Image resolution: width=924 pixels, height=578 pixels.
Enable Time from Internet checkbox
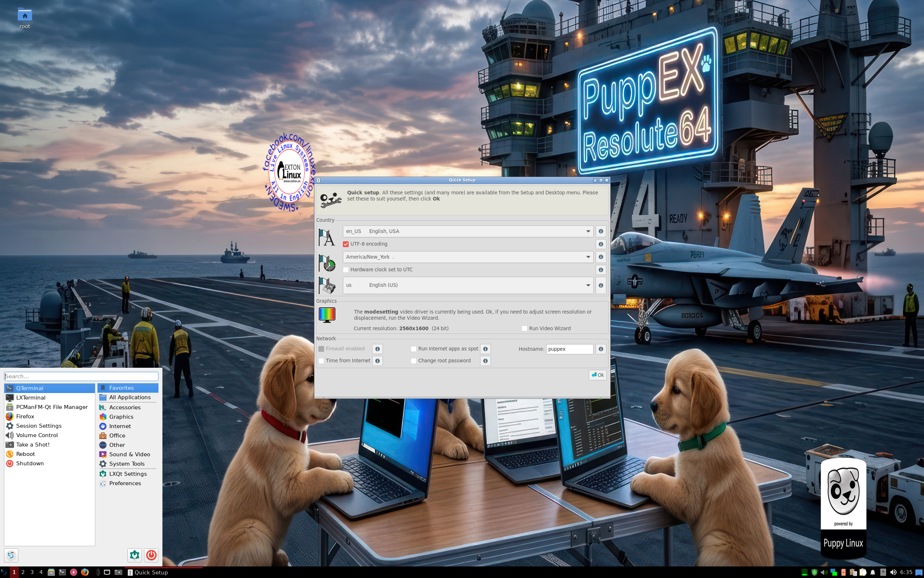coord(321,361)
